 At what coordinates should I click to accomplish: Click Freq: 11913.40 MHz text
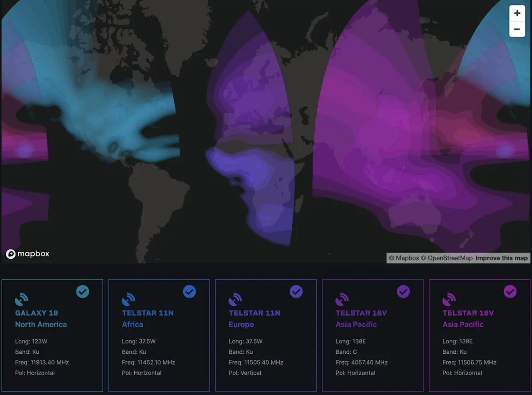point(42,362)
